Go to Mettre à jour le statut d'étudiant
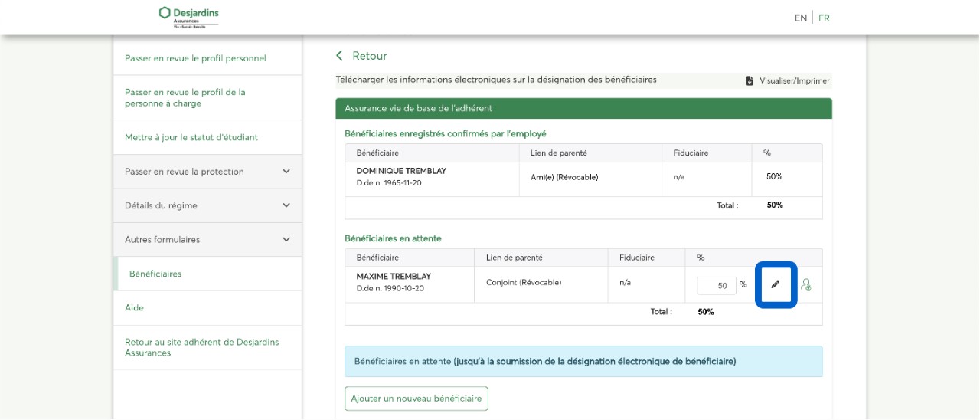This screenshot has height=420, width=980. click(x=191, y=138)
